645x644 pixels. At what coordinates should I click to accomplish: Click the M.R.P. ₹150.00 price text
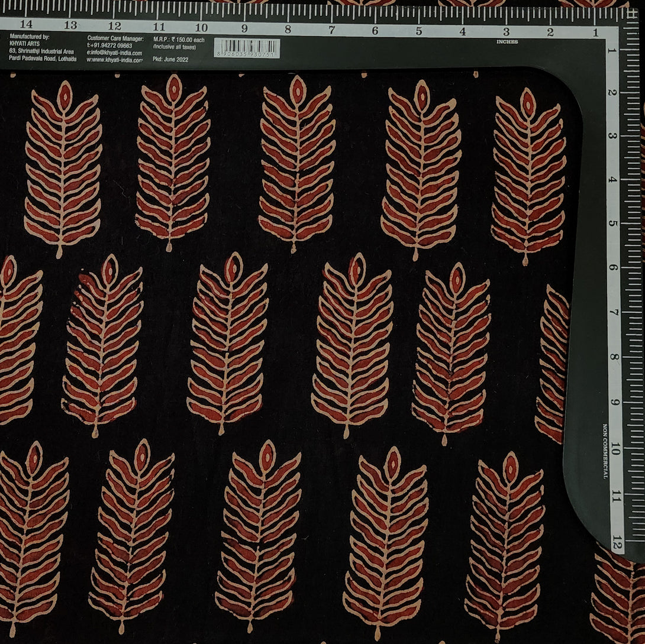179,38
